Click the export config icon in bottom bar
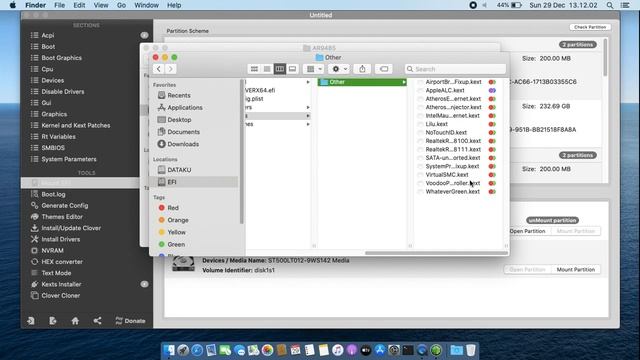Viewport: 640px width, 360px height. point(53,321)
